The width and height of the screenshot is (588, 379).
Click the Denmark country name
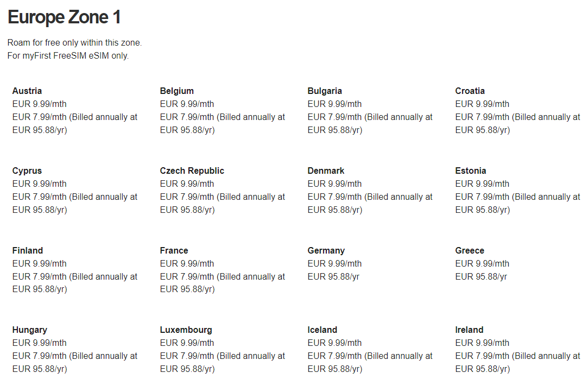click(x=326, y=170)
